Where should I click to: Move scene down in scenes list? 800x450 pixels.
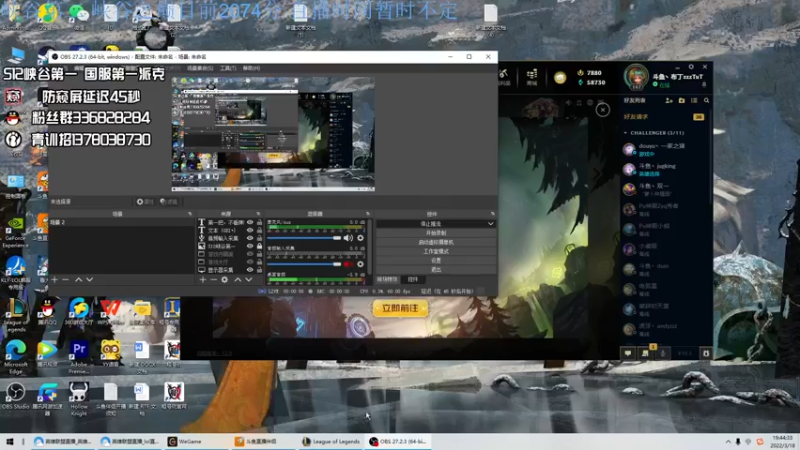pos(89,280)
